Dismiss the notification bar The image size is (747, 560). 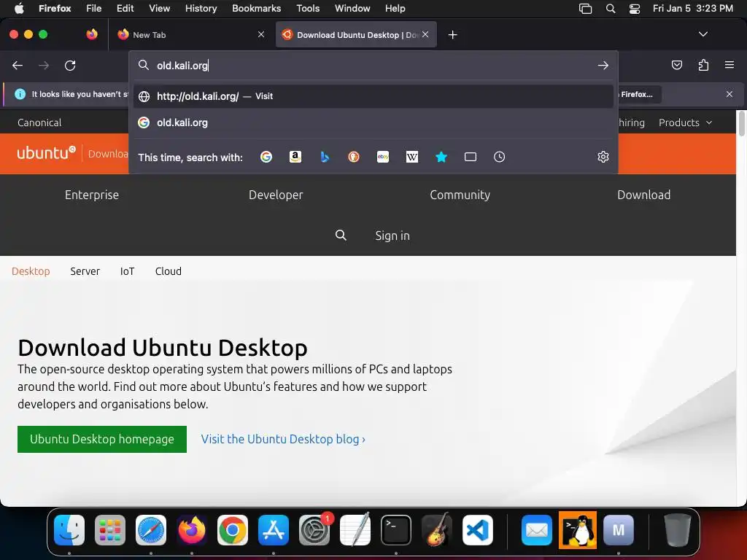(729, 94)
